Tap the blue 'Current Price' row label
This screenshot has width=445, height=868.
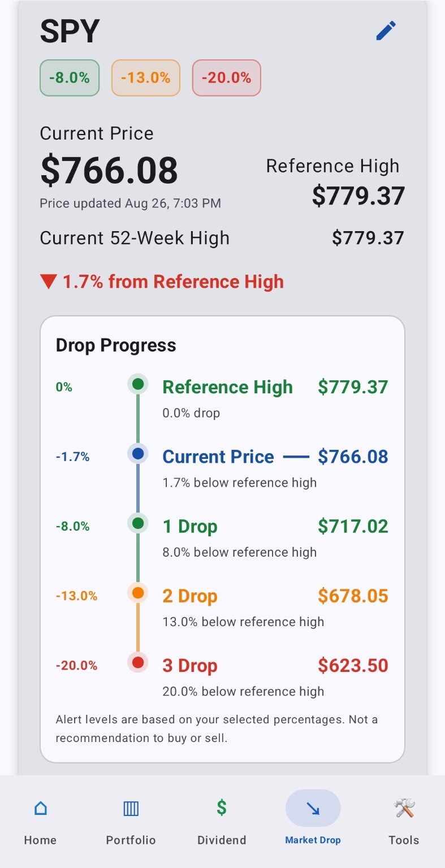point(218,457)
